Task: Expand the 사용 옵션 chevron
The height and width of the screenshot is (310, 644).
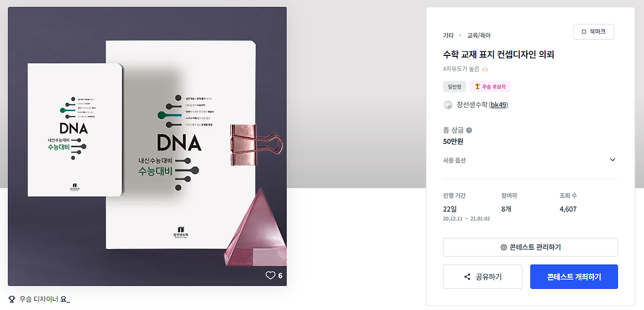Action: coord(612,160)
